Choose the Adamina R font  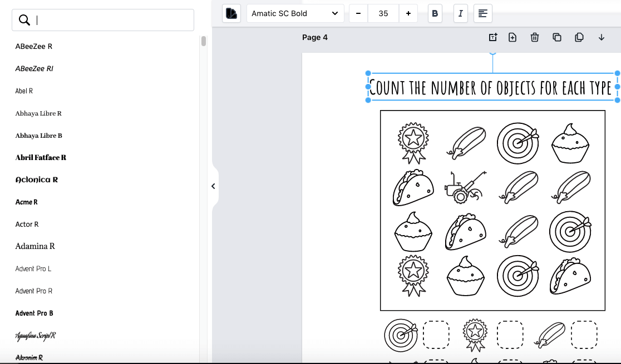pyautogui.click(x=35, y=246)
